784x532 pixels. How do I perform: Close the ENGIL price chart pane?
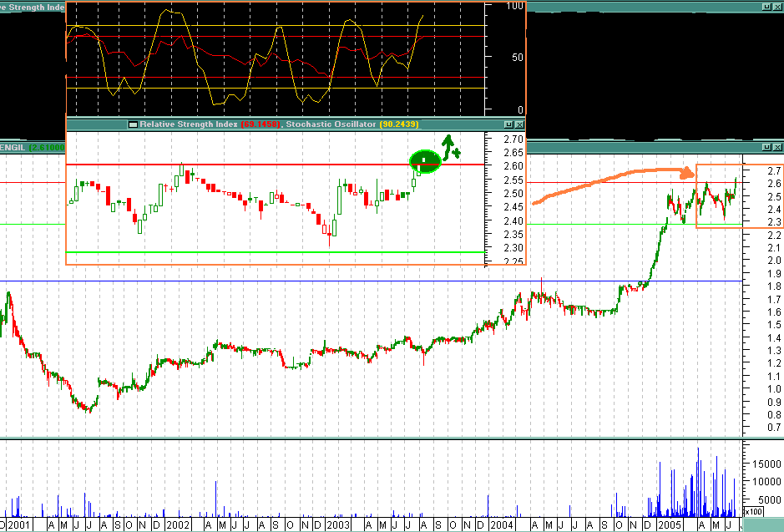(x=777, y=147)
